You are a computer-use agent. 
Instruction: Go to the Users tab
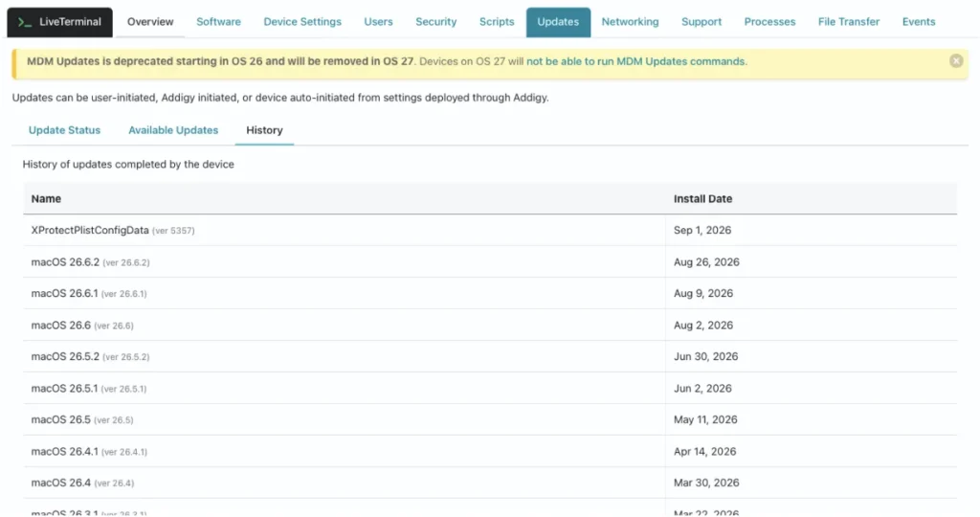point(378,22)
